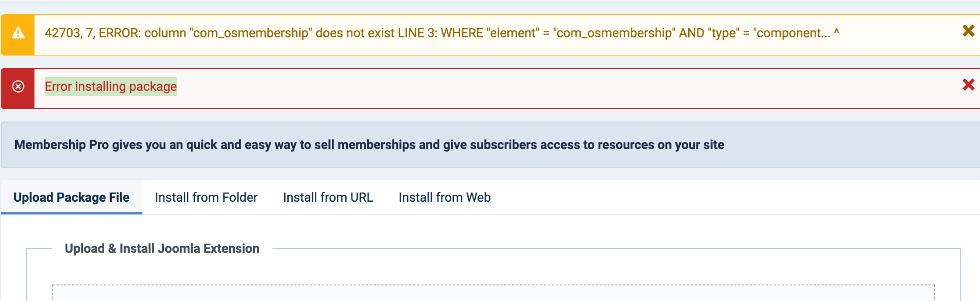Viewport: 980px width, 301px height.
Task: Switch to the Install from Folder tab
Action: (206, 197)
